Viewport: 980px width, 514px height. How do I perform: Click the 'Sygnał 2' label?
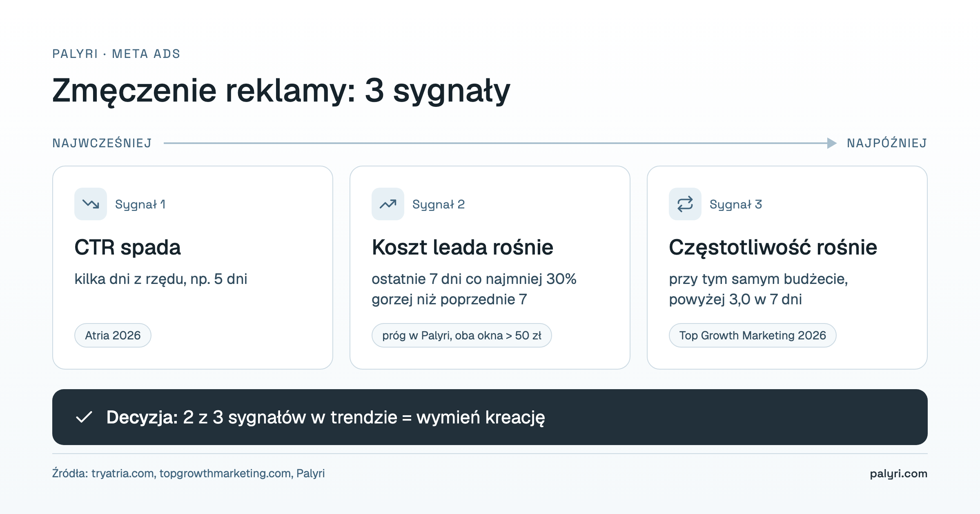(439, 204)
